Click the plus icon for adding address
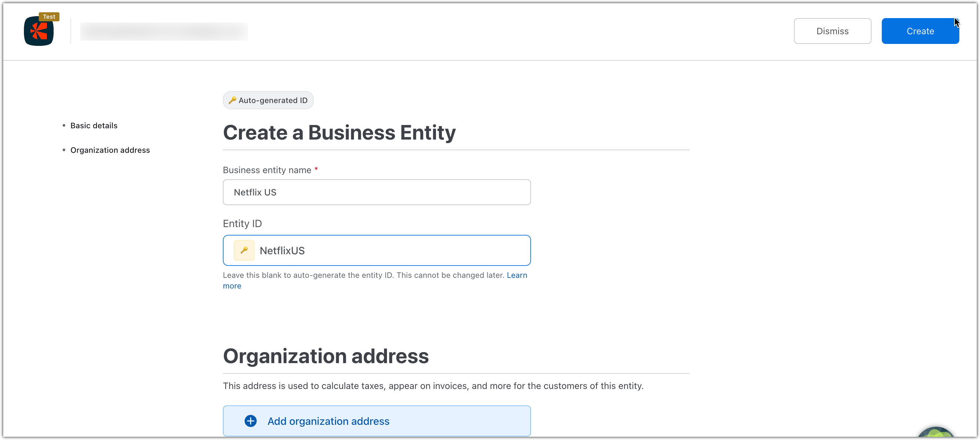The width and height of the screenshot is (980, 440). [250, 421]
